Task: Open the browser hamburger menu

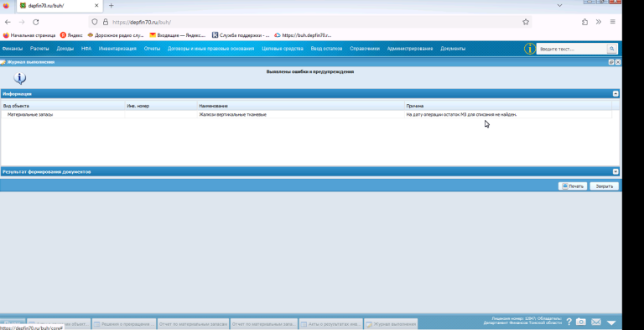Action: 612,22
